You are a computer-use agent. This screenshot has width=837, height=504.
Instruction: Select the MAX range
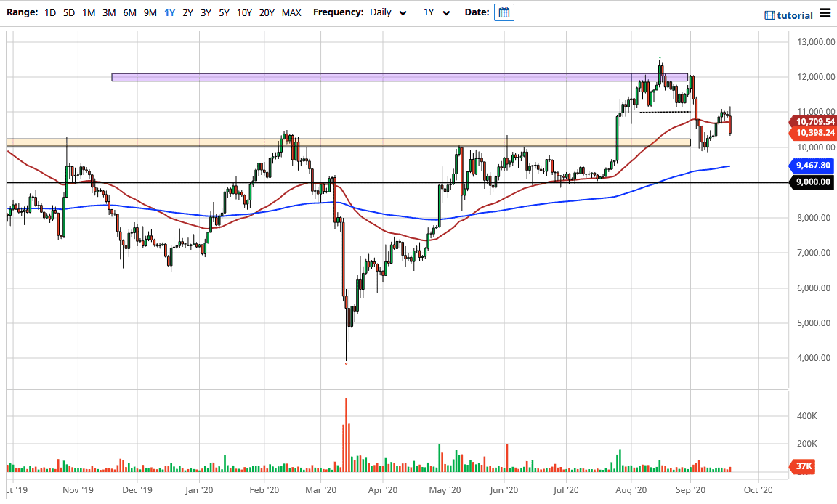coord(291,12)
